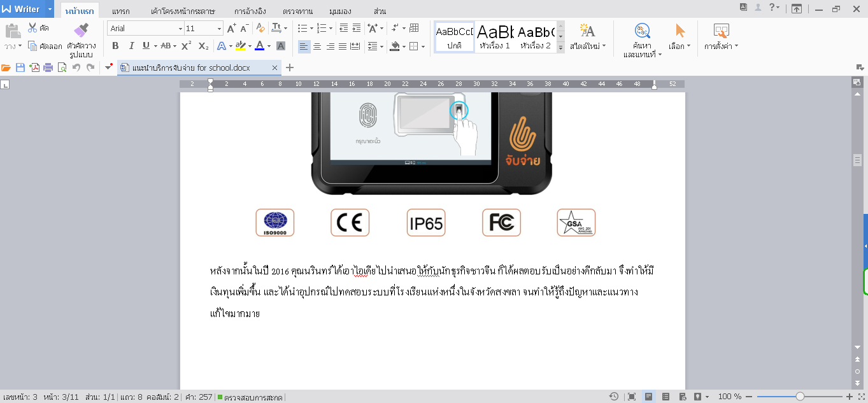Apply subscript formatting
868x403 pixels.
tap(203, 46)
